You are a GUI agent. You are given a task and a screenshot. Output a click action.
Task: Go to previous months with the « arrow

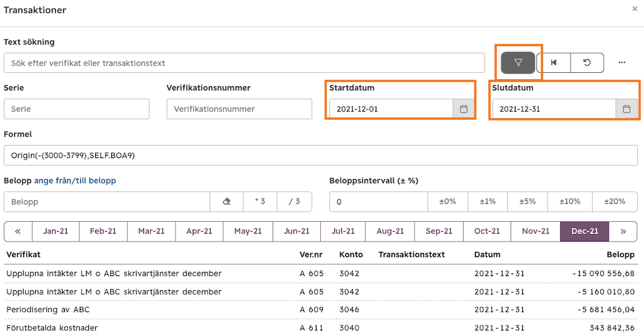tap(18, 232)
